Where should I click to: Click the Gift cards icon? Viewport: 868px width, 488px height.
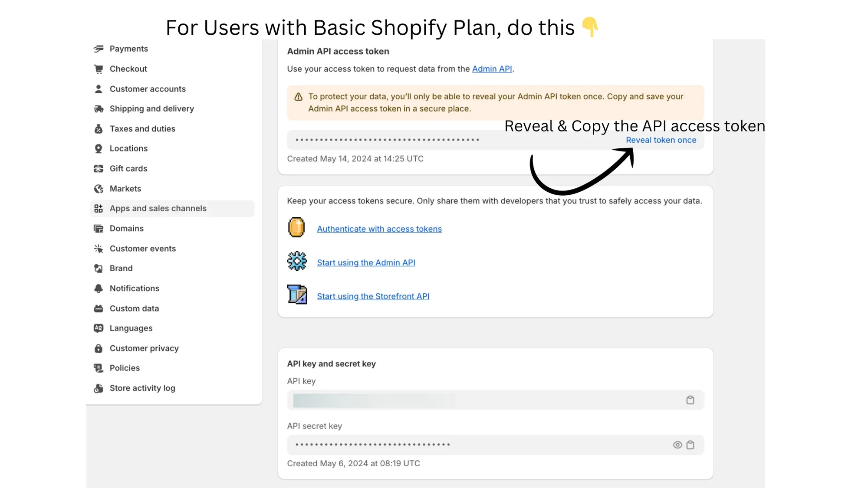[99, 168]
